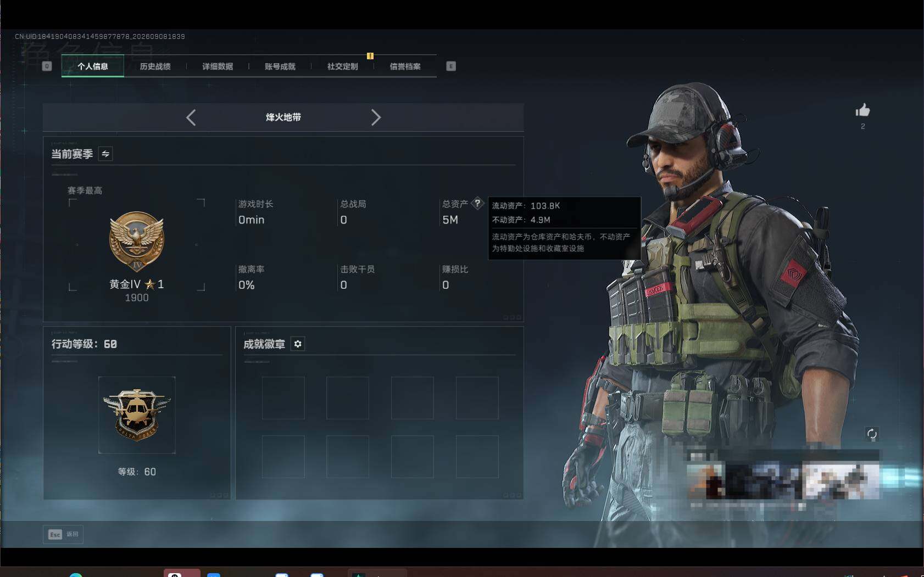Open the 个人信息 tab
This screenshot has height=577, width=924.
pyautogui.click(x=93, y=66)
